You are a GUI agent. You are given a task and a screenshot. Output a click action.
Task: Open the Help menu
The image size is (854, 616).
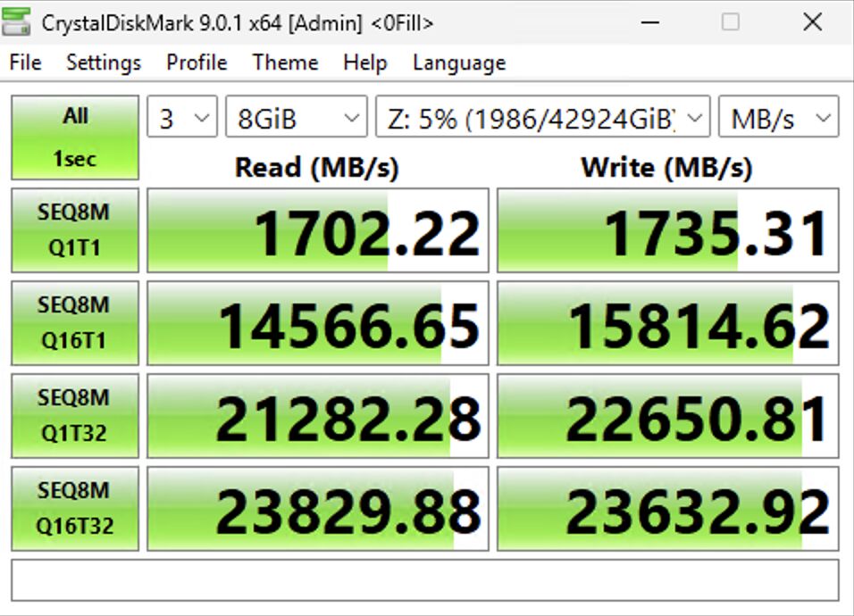point(364,62)
